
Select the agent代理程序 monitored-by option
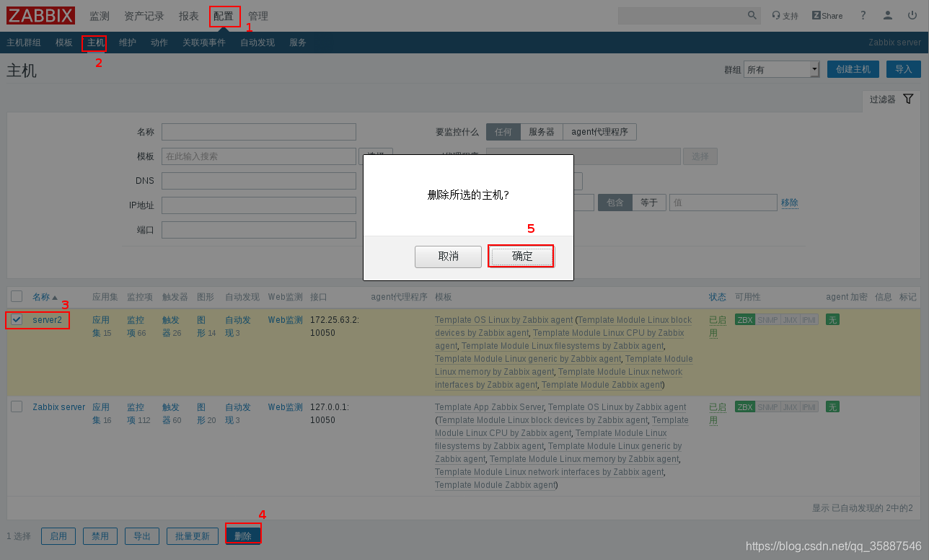[x=599, y=132]
